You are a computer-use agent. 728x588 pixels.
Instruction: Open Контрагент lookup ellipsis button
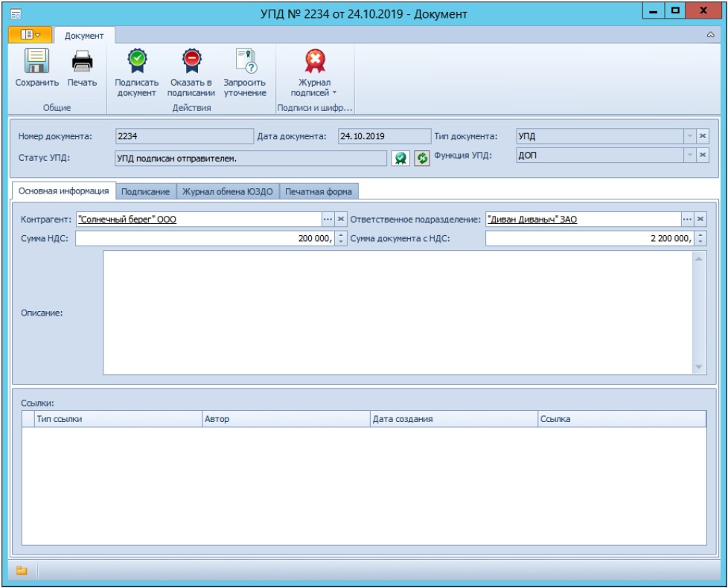tap(328, 219)
